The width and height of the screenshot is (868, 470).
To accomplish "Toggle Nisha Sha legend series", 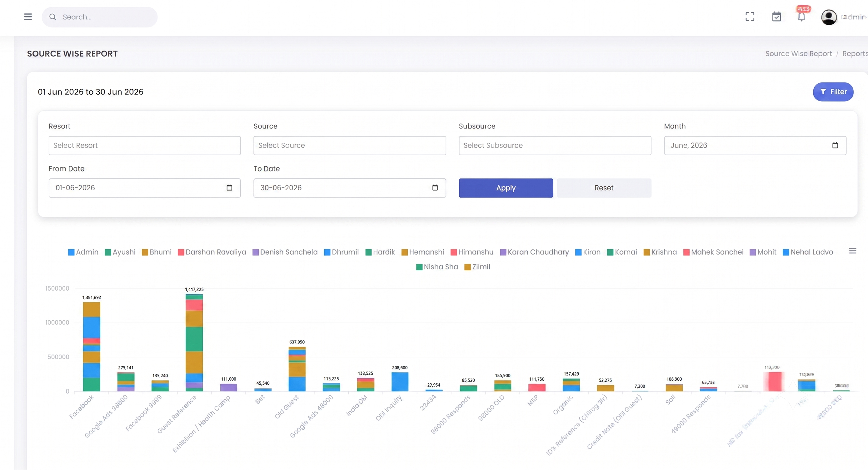I will (x=437, y=267).
